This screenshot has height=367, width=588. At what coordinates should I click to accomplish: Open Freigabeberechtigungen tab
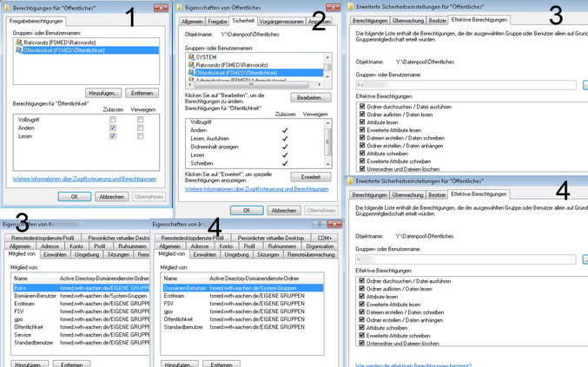[36, 21]
